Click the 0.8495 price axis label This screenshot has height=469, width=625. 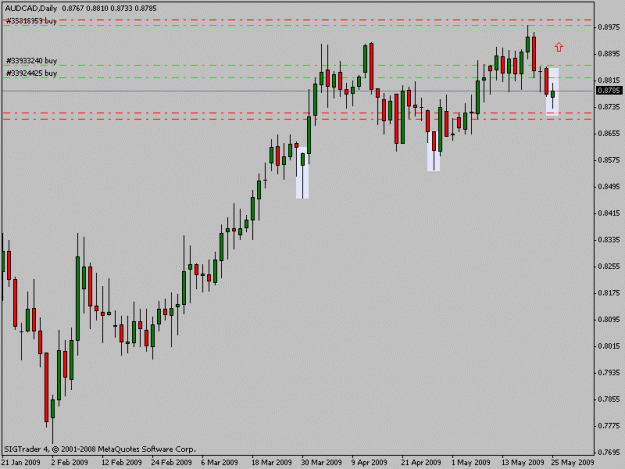tap(609, 186)
